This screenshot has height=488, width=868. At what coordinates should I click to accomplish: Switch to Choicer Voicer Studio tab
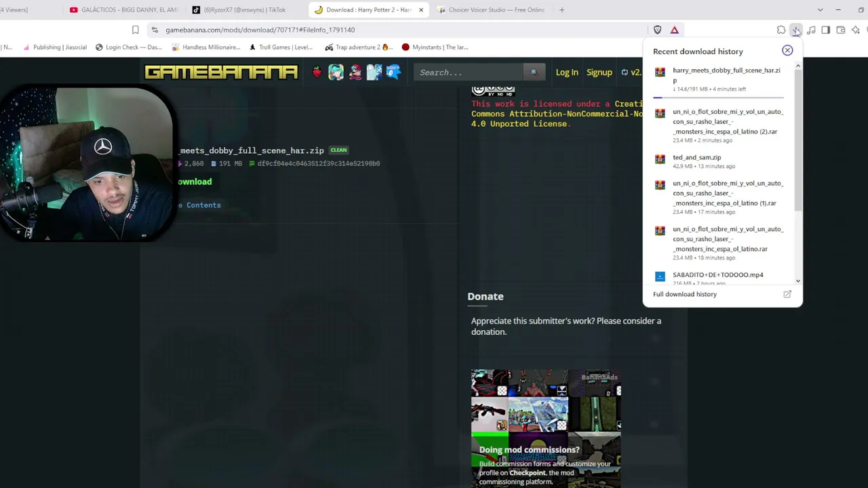(491, 9)
